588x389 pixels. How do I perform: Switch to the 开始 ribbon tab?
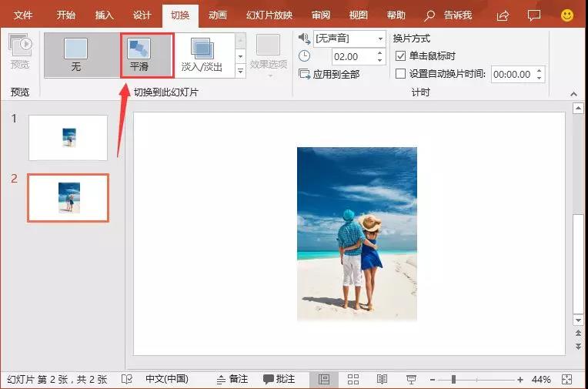66,15
